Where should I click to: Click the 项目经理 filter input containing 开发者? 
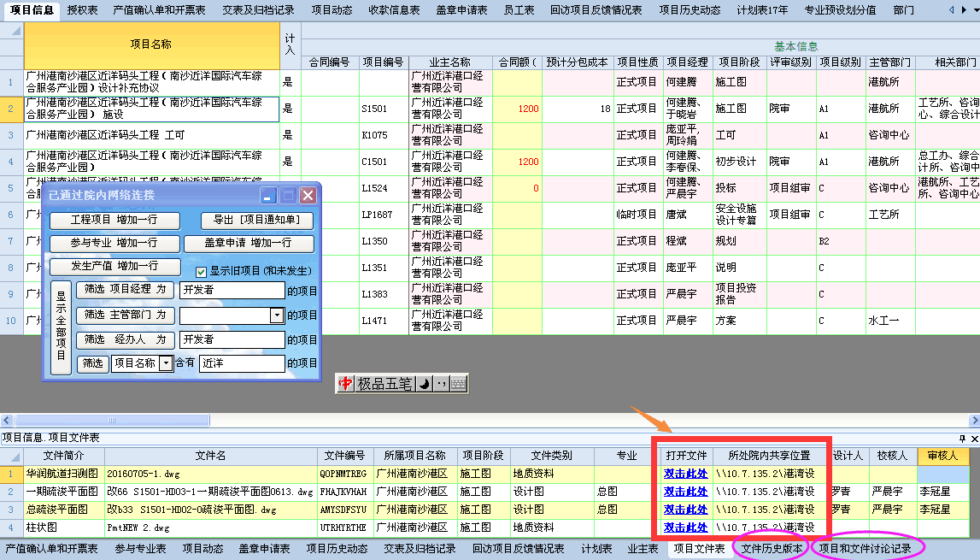click(x=232, y=290)
